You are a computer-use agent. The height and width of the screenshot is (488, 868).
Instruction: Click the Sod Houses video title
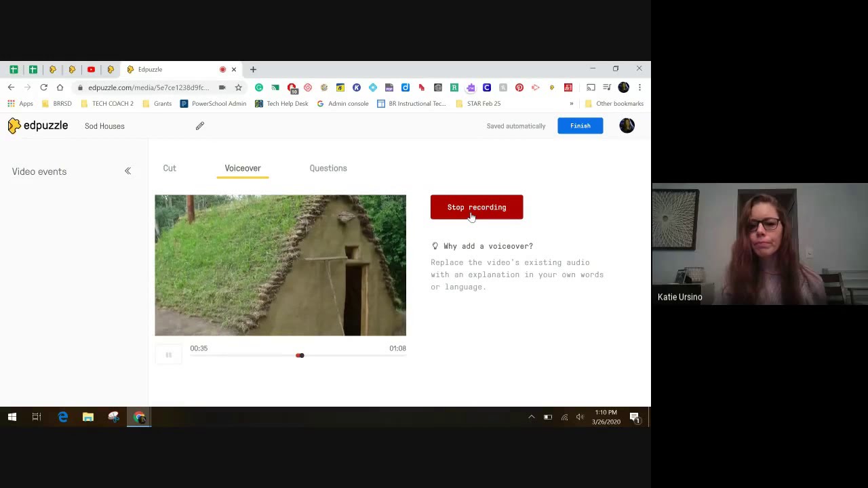click(104, 126)
